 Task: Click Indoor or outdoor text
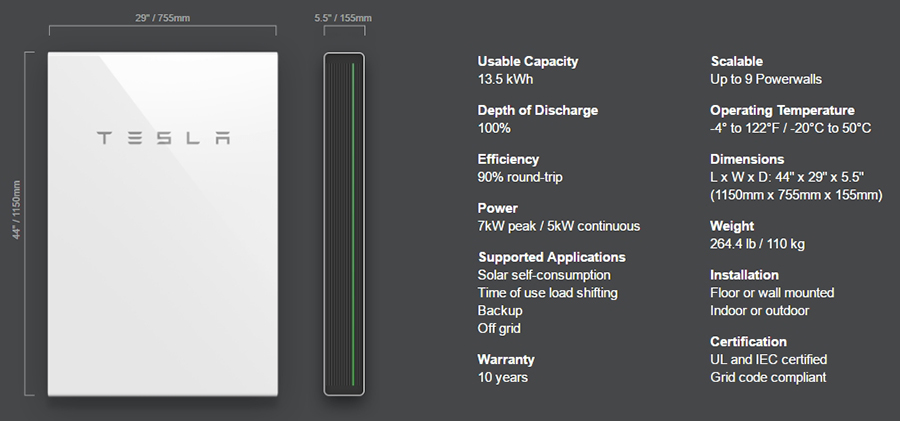point(759,310)
